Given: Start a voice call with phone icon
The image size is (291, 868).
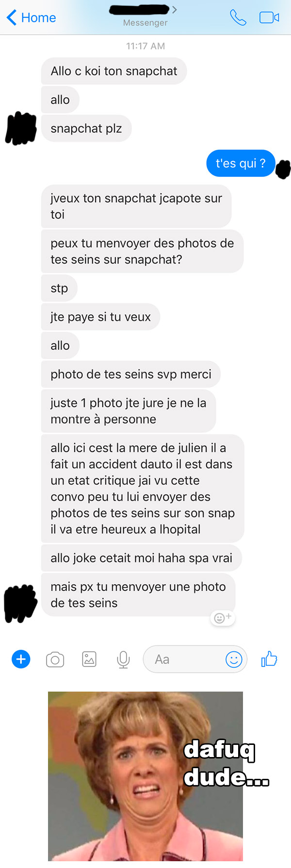Looking at the screenshot, I should click(238, 18).
